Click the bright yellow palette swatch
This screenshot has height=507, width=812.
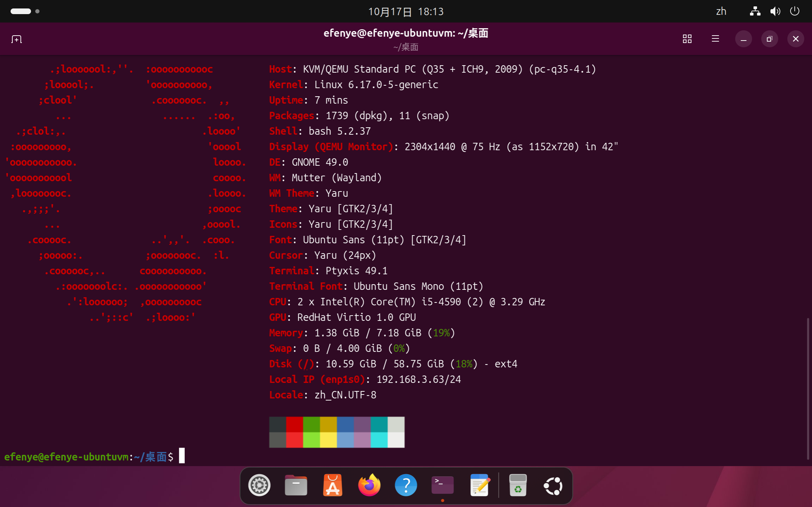pos(328,440)
